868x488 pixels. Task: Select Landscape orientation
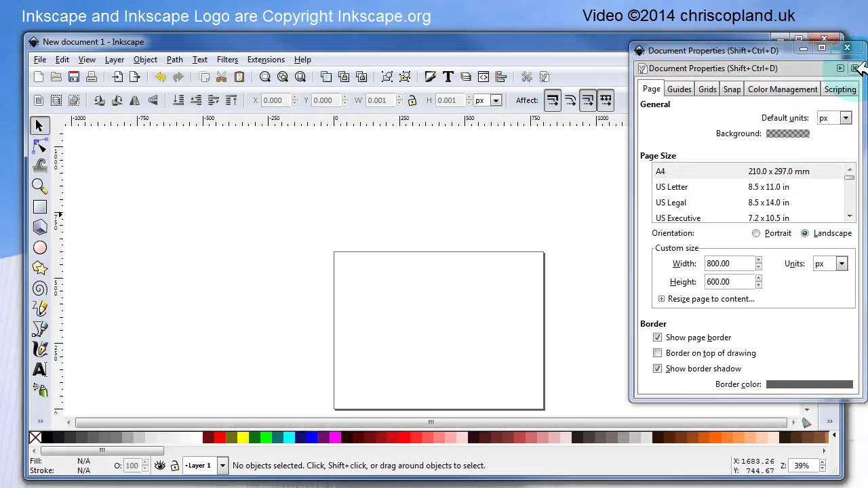pyautogui.click(x=805, y=233)
